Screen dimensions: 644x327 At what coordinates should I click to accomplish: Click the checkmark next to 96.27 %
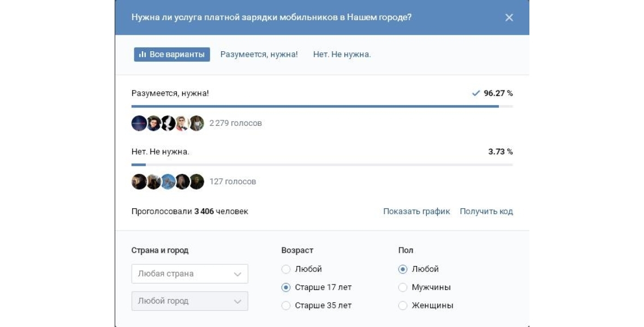pos(475,93)
